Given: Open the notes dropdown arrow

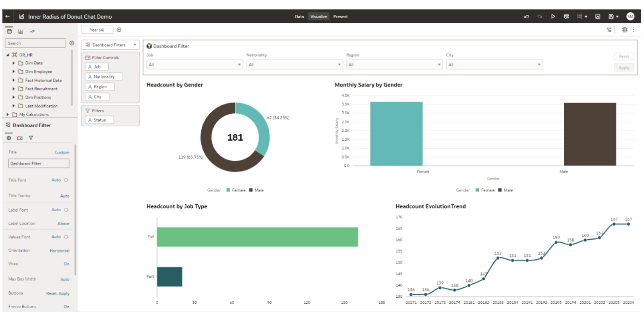Looking at the screenshot, I should tap(586, 17).
